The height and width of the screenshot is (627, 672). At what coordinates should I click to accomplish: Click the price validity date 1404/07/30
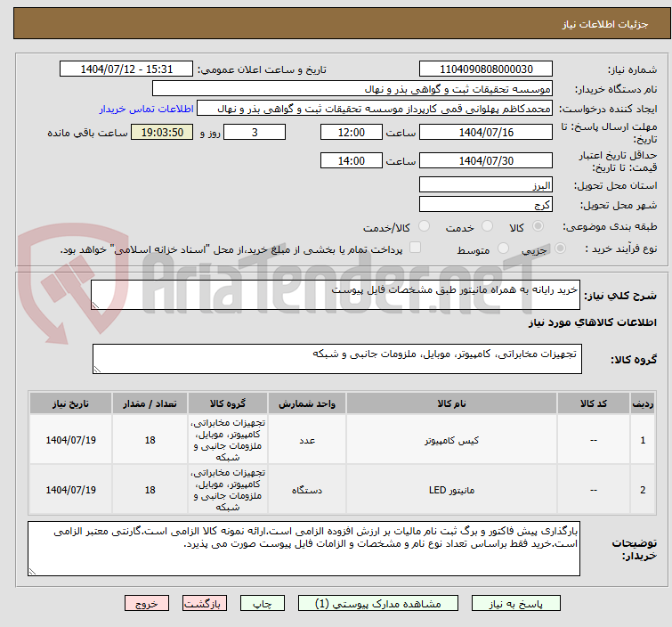click(486, 161)
